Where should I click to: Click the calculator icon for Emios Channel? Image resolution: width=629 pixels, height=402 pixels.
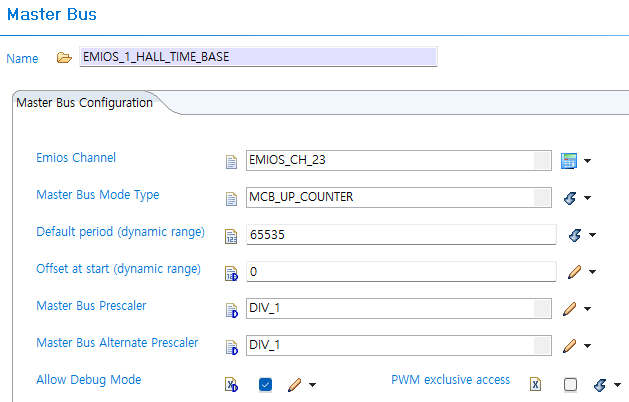tap(569, 161)
